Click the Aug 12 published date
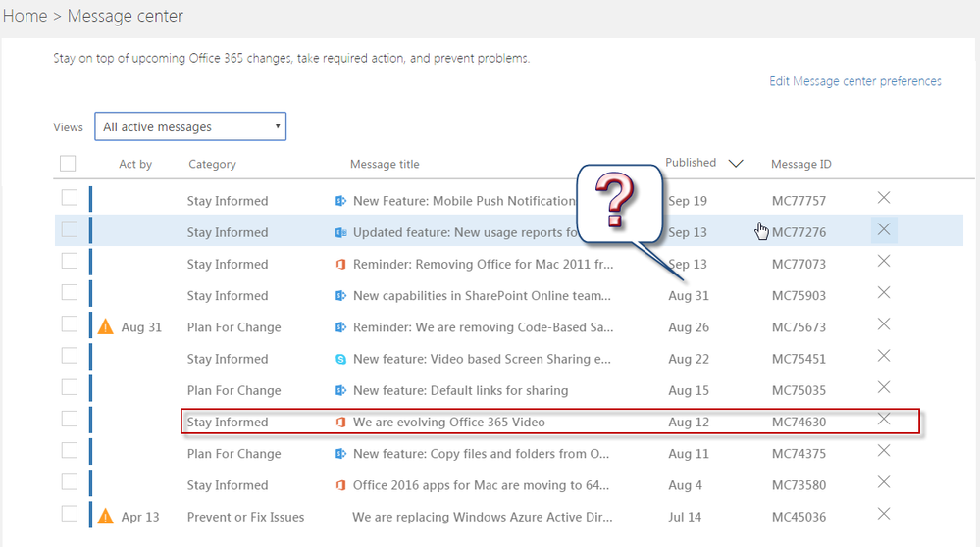This screenshot has width=980, height=547. tap(689, 423)
